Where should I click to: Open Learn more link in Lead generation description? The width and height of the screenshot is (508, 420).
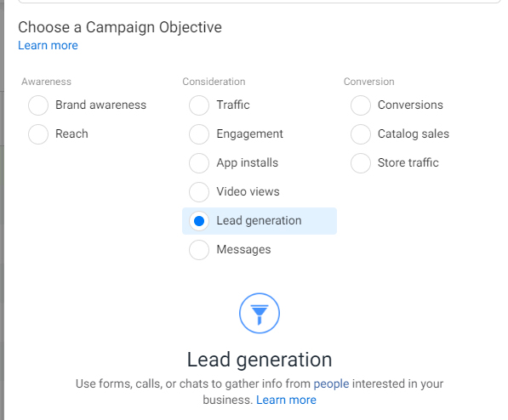(286, 400)
